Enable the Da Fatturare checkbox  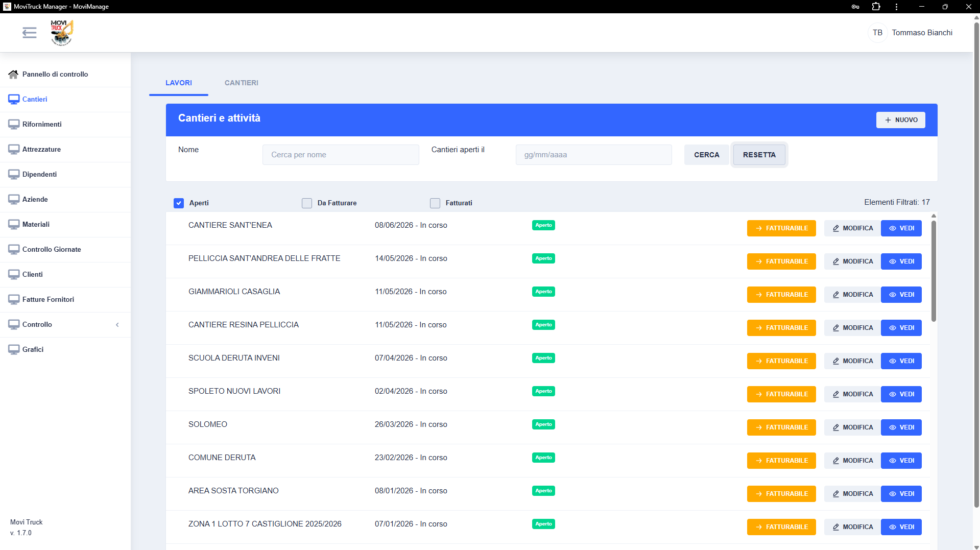pyautogui.click(x=307, y=203)
